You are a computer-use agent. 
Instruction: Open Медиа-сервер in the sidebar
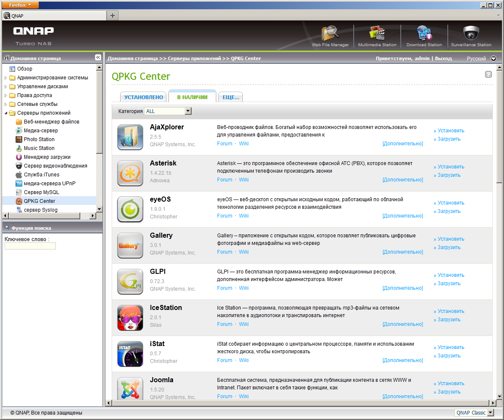tap(41, 131)
